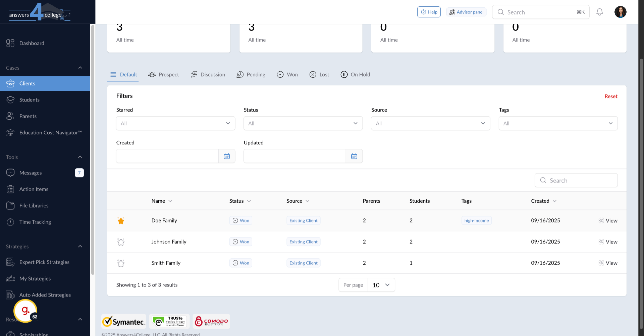Switch to the Prospect tab
644x336 pixels.
164,75
